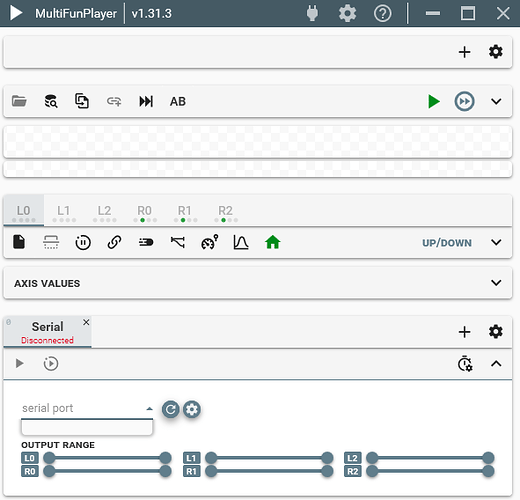Viewport: 520px width, 500px height.
Task: Click the axis branching arrows icon
Action: 178,242
